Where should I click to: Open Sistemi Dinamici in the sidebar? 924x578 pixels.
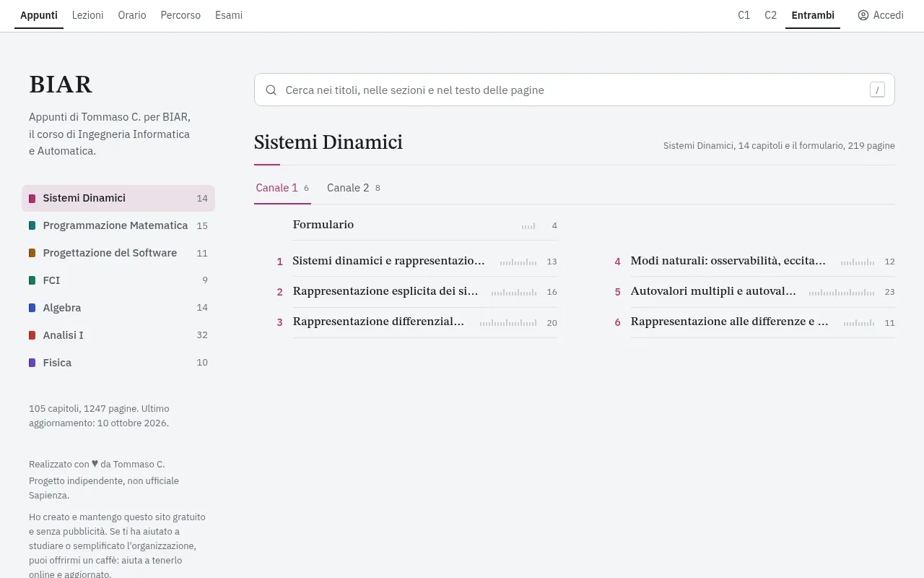pyautogui.click(x=118, y=198)
